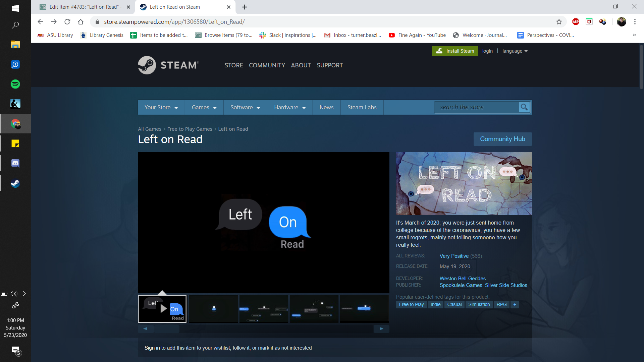
Task: Open Discord from the taskbar
Action: [x=15, y=163]
